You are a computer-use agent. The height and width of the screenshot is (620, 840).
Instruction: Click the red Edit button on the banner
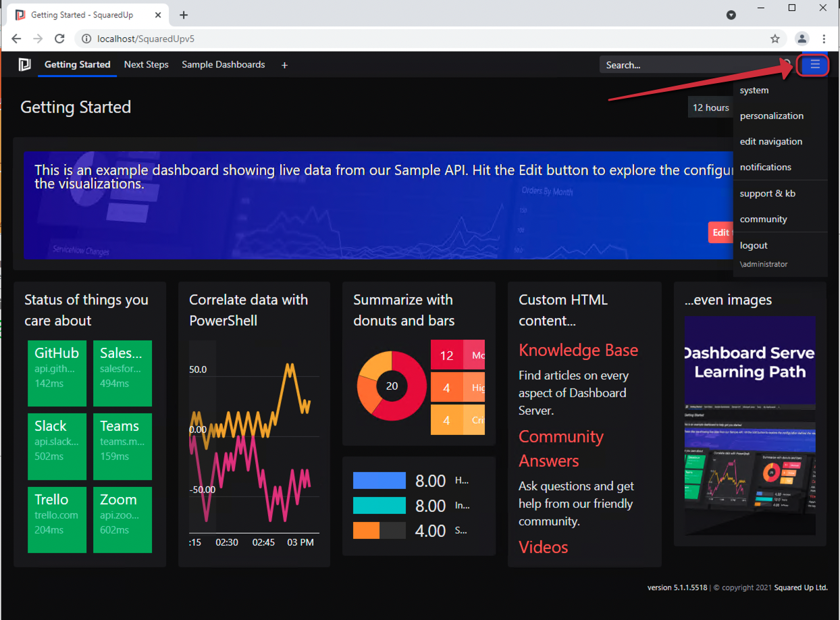(721, 232)
